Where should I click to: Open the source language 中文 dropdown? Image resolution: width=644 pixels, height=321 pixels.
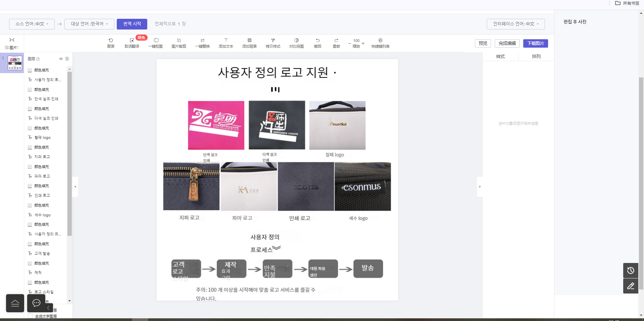click(32, 24)
